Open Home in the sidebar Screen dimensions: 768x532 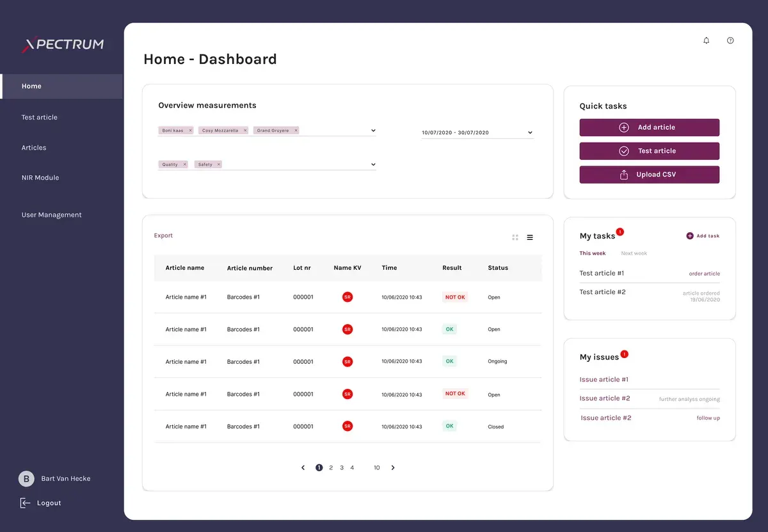tap(61, 86)
